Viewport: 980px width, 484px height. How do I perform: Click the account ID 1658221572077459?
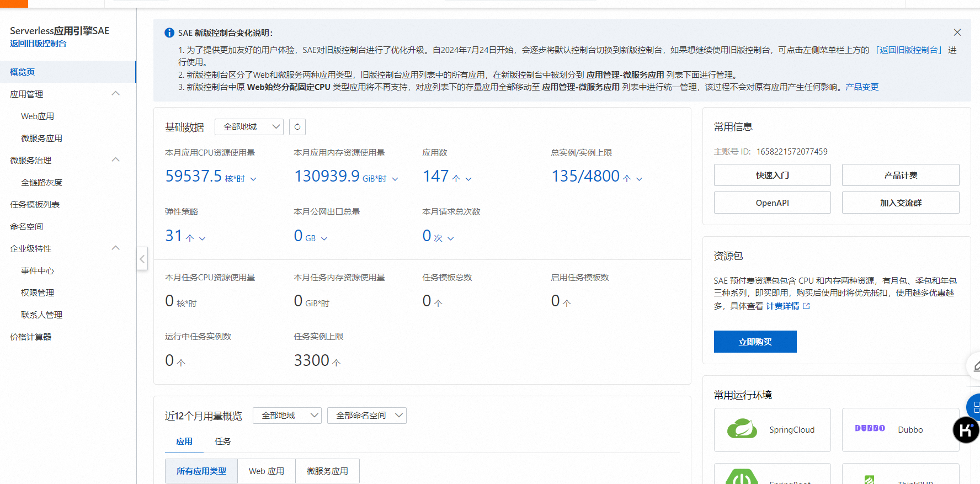point(792,152)
